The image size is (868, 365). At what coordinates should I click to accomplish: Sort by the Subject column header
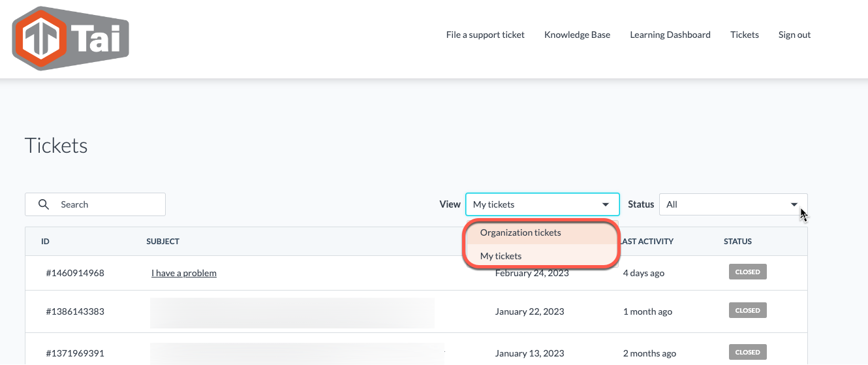click(163, 241)
